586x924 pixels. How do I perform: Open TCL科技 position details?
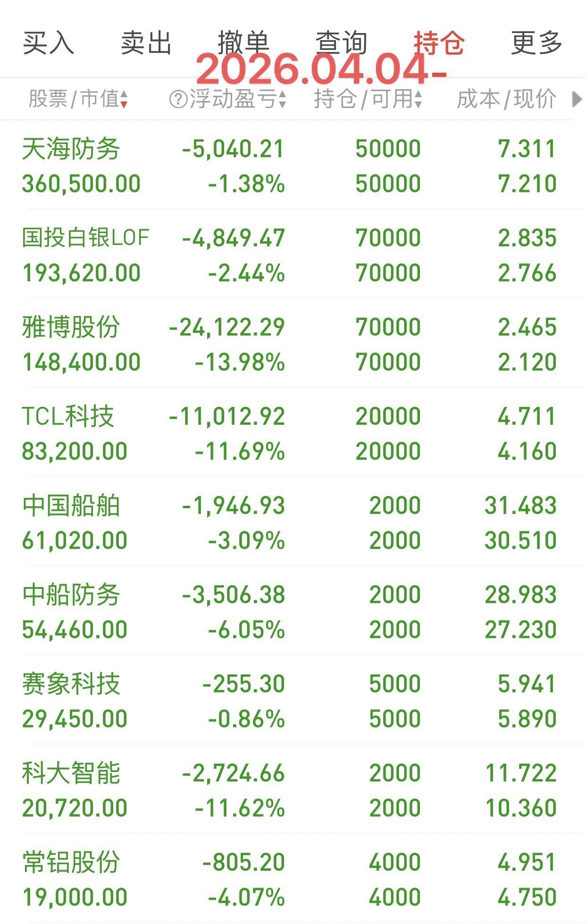(293, 432)
